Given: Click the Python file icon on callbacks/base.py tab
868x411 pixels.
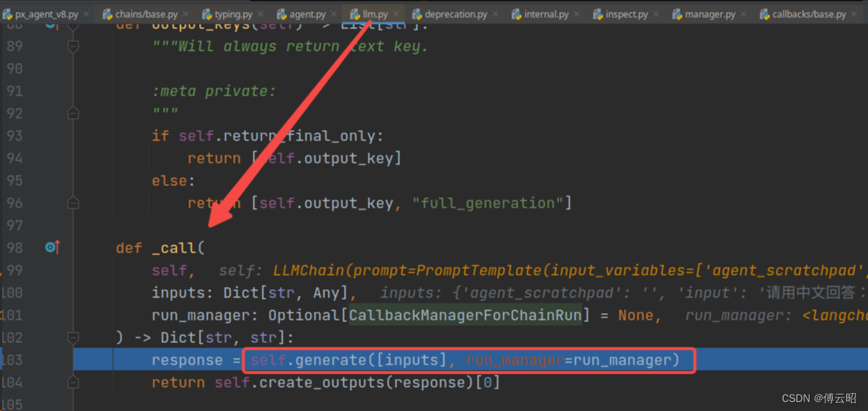Looking at the screenshot, I should click(765, 14).
